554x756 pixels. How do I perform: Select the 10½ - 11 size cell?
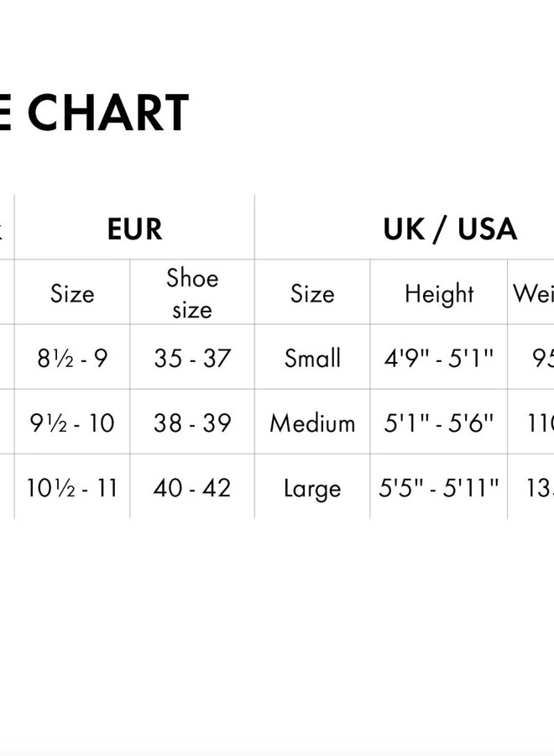point(72,488)
